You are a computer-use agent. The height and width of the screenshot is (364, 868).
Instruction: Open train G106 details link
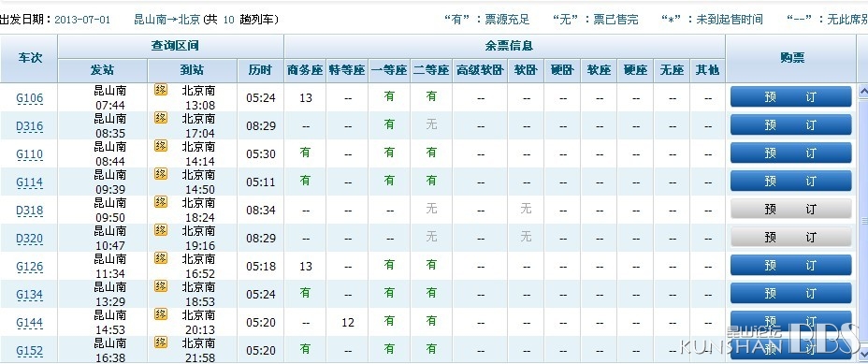[x=29, y=98]
